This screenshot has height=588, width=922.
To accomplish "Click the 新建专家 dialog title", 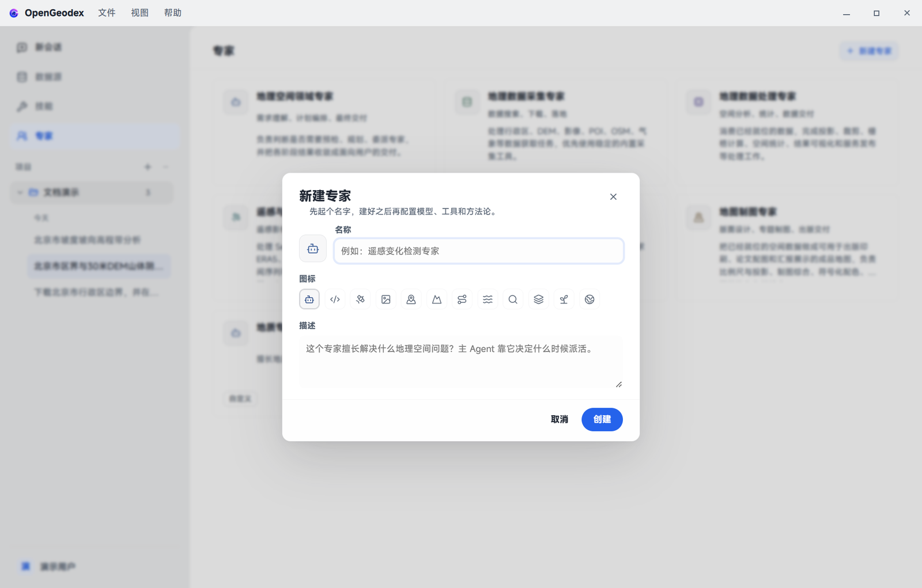I will click(325, 196).
